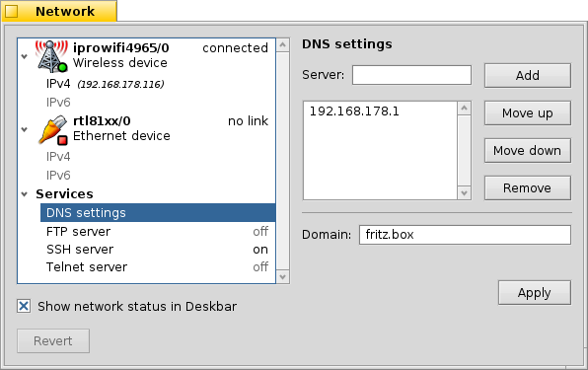Click the Services heading label
This screenshot has height=370, width=588.
(x=64, y=194)
